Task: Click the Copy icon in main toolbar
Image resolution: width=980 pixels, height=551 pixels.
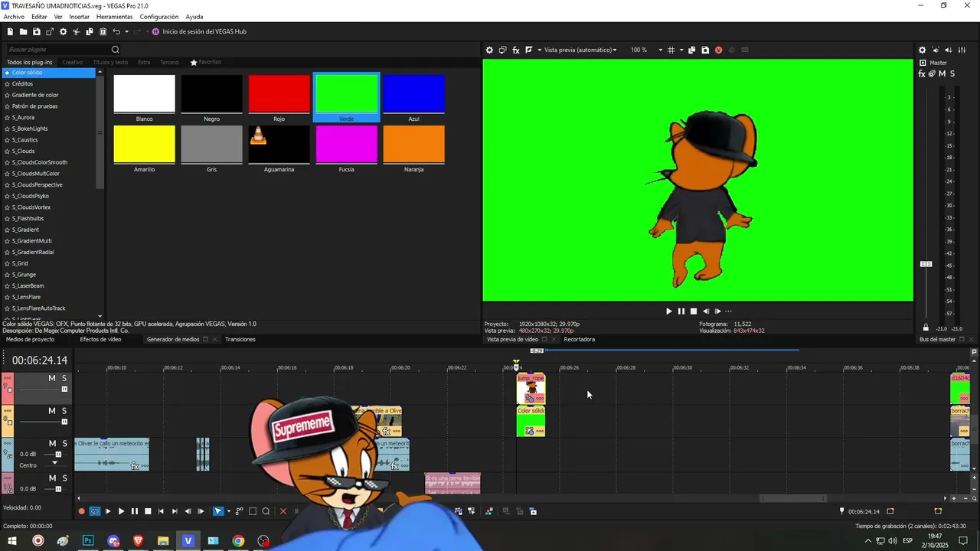Action: [x=90, y=31]
